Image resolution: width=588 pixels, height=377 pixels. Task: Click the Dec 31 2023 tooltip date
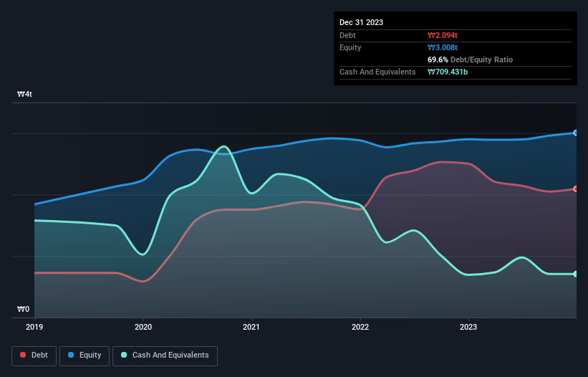pos(361,22)
